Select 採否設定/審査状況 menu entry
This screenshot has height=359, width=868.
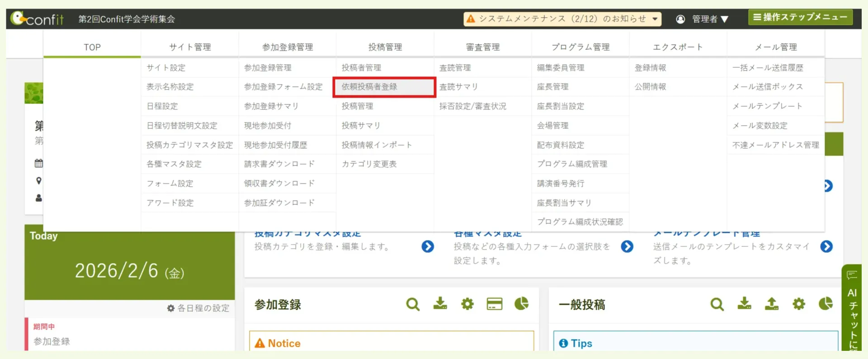(x=483, y=106)
